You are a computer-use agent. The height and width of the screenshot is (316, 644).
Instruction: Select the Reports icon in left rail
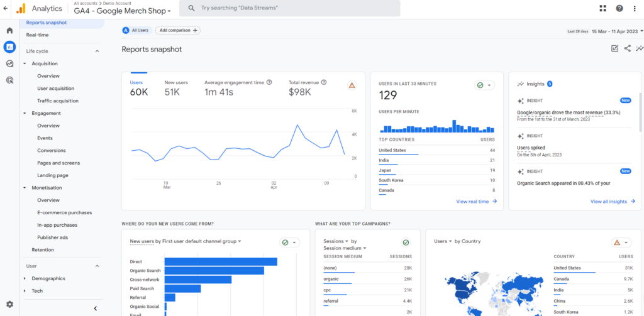point(9,46)
